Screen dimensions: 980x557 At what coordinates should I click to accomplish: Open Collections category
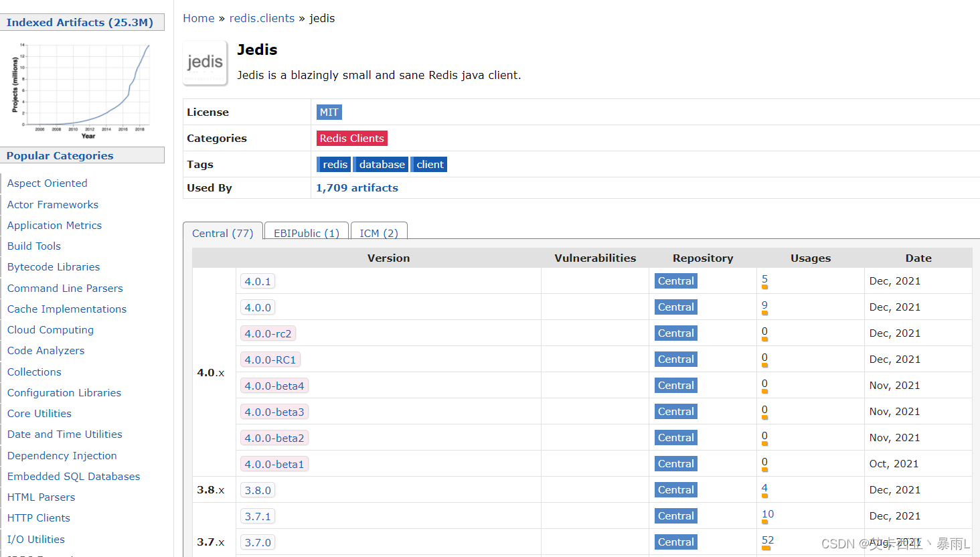click(x=34, y=372)
